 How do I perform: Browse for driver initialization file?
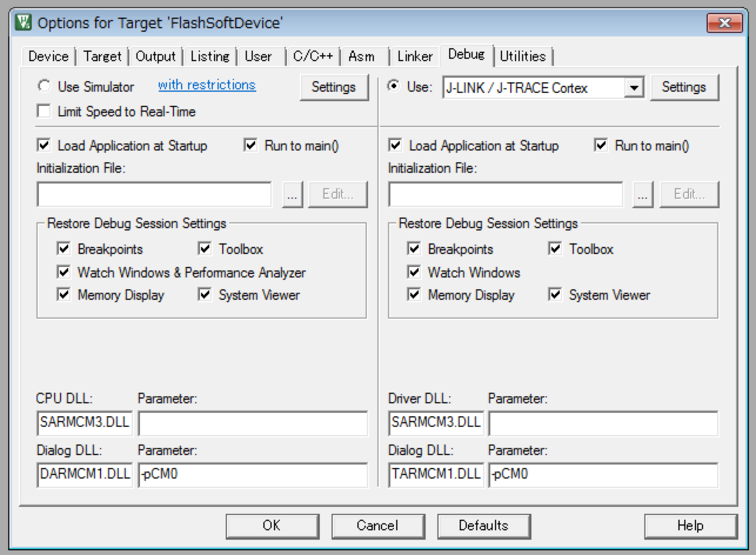pos(643,195)
